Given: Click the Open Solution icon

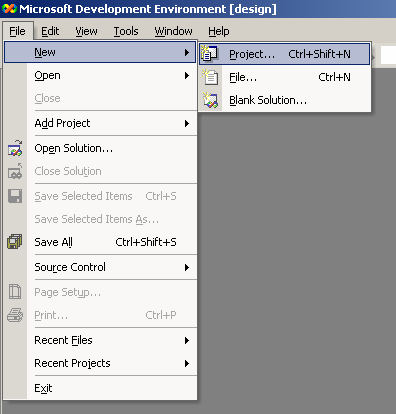Looking at the screenshot, I should [x=15, y=148].
